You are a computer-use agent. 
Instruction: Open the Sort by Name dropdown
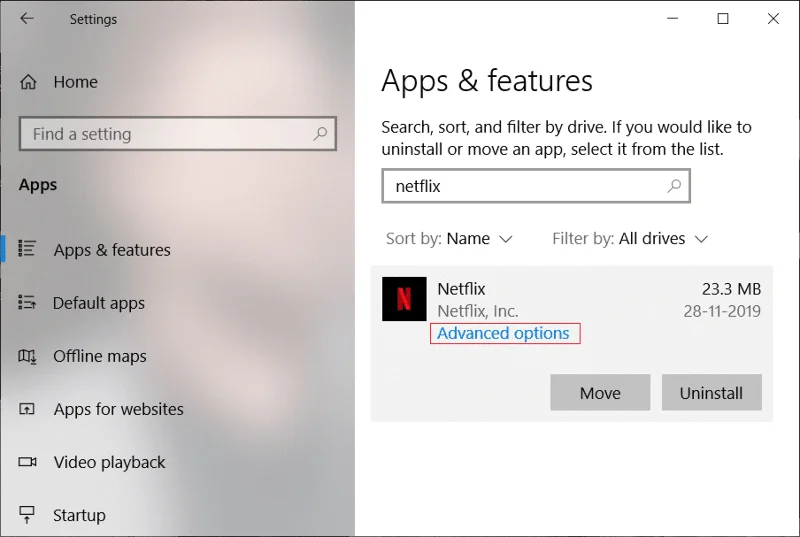[449, 239]
